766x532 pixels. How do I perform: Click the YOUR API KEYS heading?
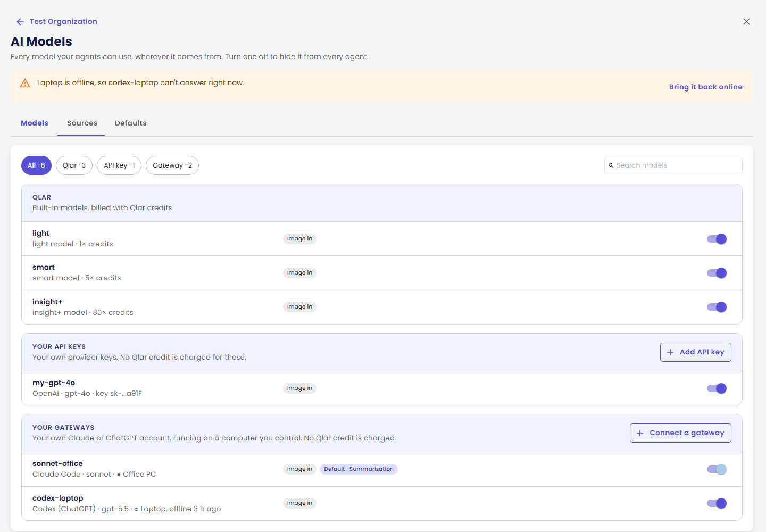[59, 347]
